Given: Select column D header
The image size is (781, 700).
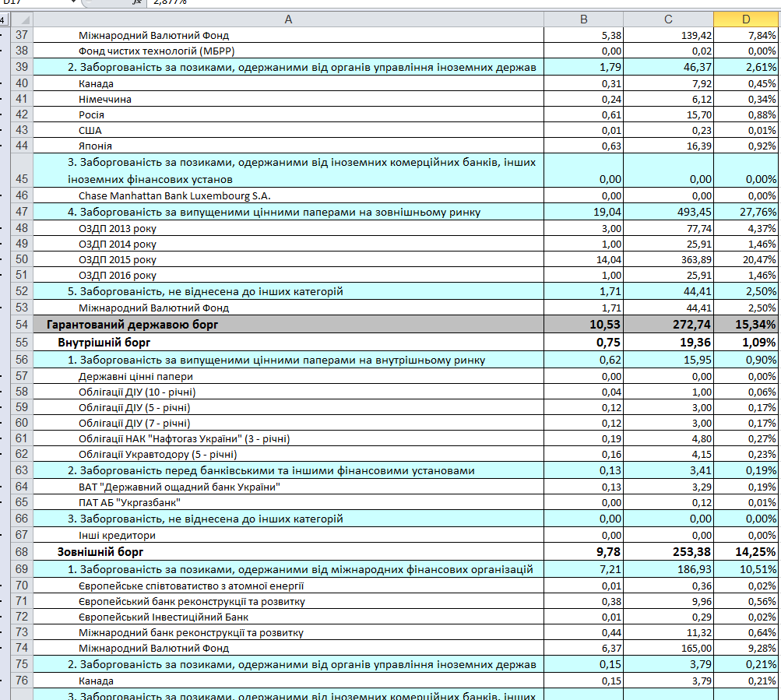Looking at the screenshot, I should 746,19.
